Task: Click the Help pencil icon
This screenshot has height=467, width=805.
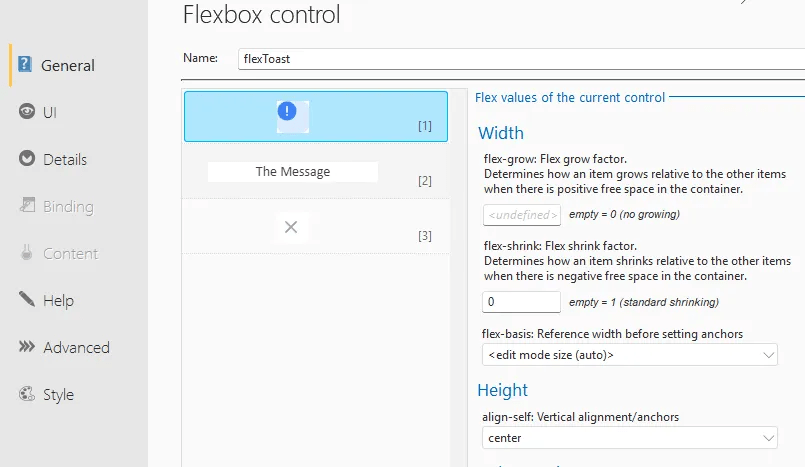Action: pyautogui.click(x=27, y=300)
